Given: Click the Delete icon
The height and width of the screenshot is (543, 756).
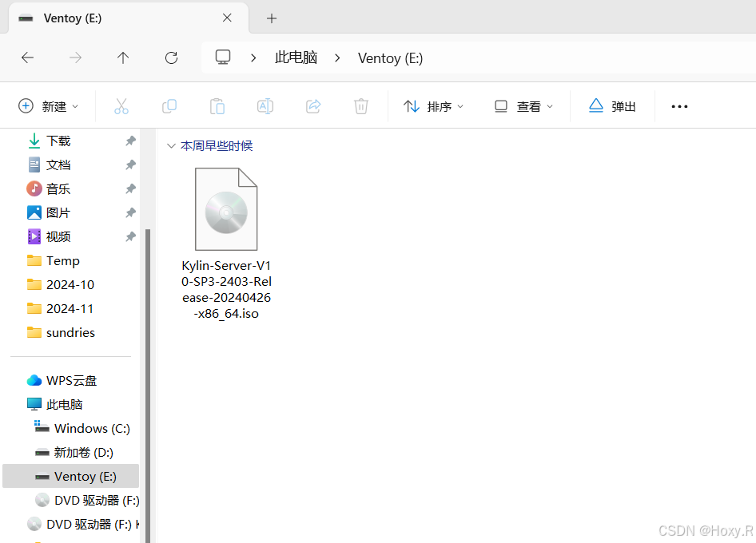Looking at the screenshot, I should click(x=360, y=105).
